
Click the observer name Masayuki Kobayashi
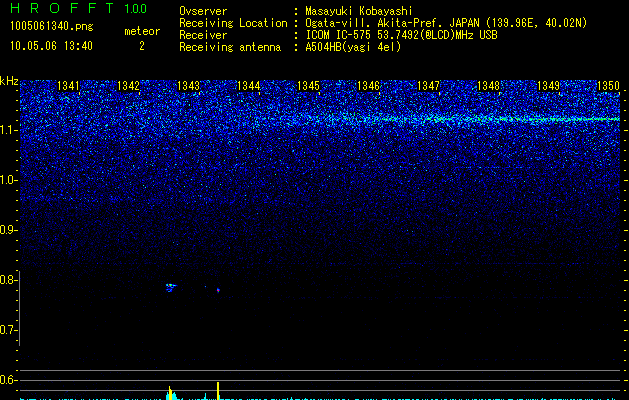coord(359,11)
